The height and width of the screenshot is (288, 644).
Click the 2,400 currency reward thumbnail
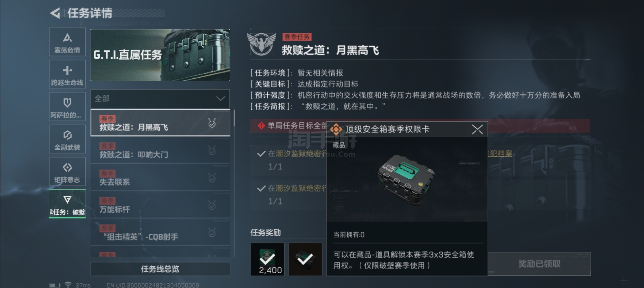click(x=268, y=259)
